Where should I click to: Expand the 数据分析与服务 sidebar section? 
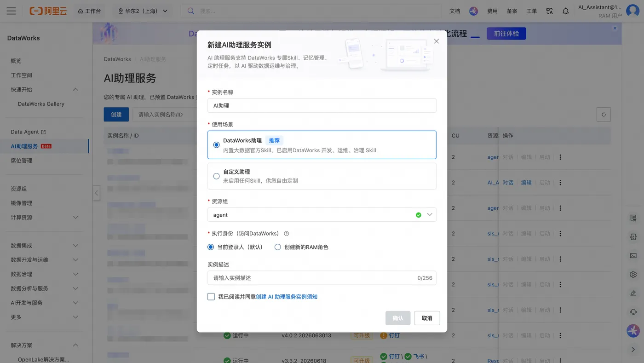click(76, 288)
